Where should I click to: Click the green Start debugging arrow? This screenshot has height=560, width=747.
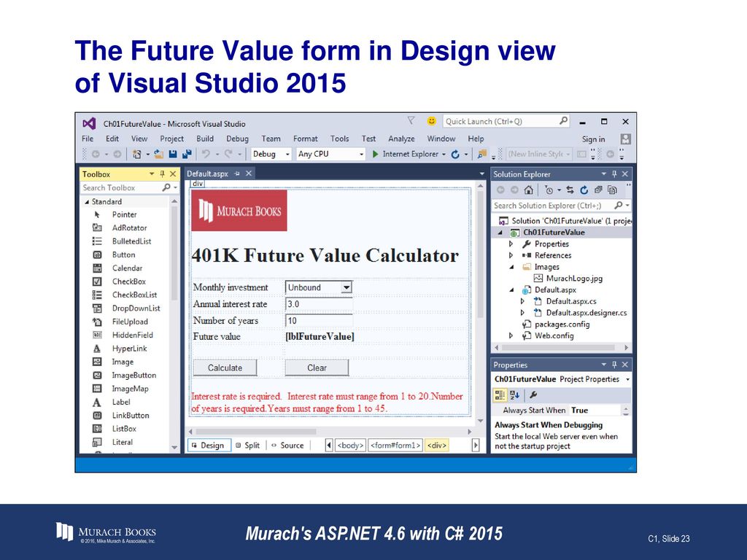376,154
